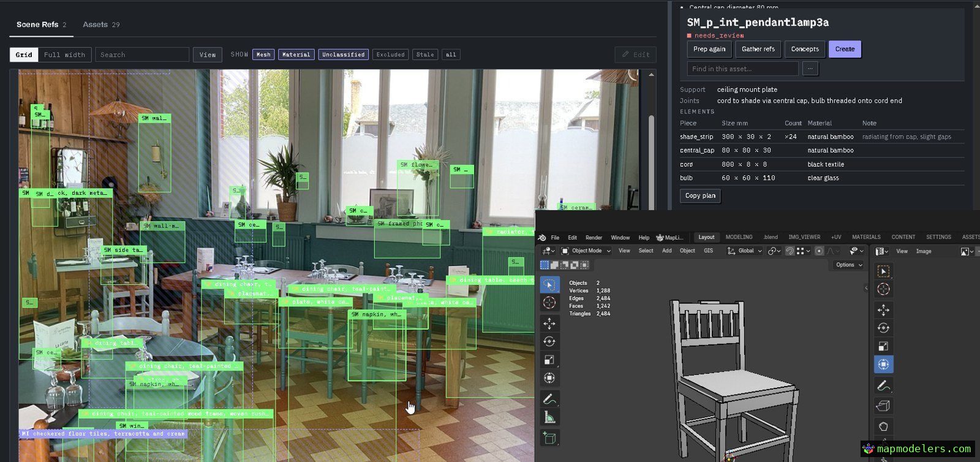The image size is (980, 462).
Task: Activate the Select Box tool in the 3D viewport
Action: [x=549, y=284]
